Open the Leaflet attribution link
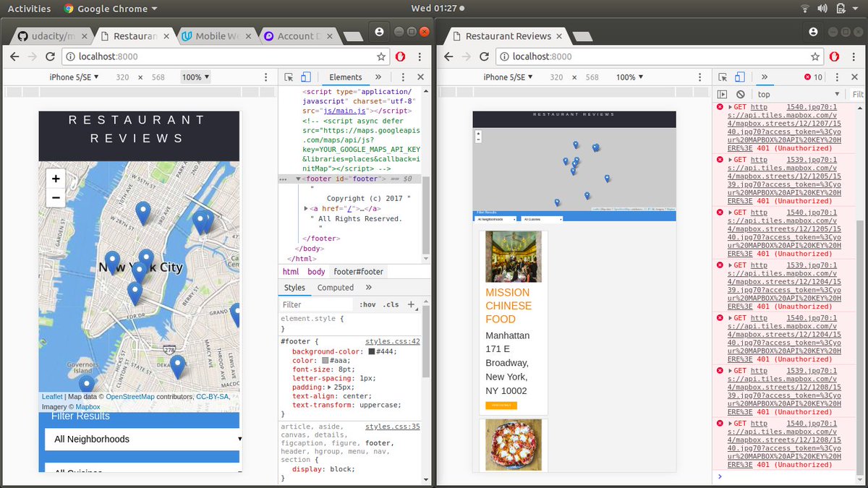This screenshot has height=488, width=868. point(52,396)
